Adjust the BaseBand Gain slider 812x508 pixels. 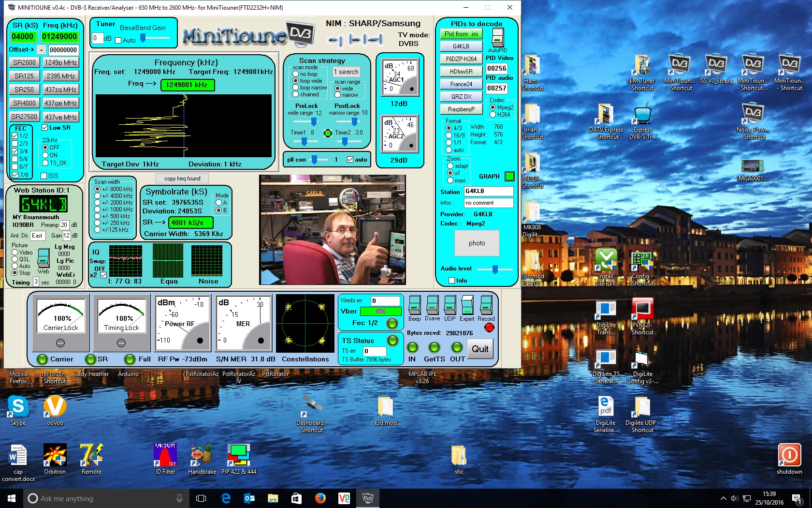[143, 38]
